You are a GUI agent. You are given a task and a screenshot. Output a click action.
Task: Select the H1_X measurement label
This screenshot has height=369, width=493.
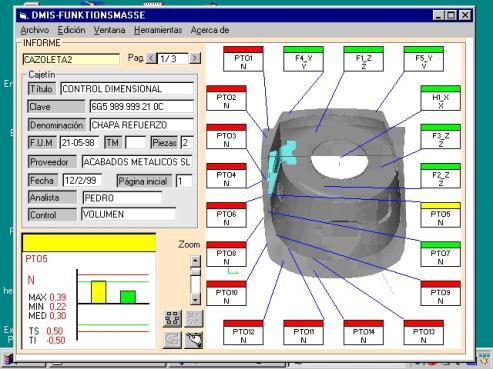(440, 98)
